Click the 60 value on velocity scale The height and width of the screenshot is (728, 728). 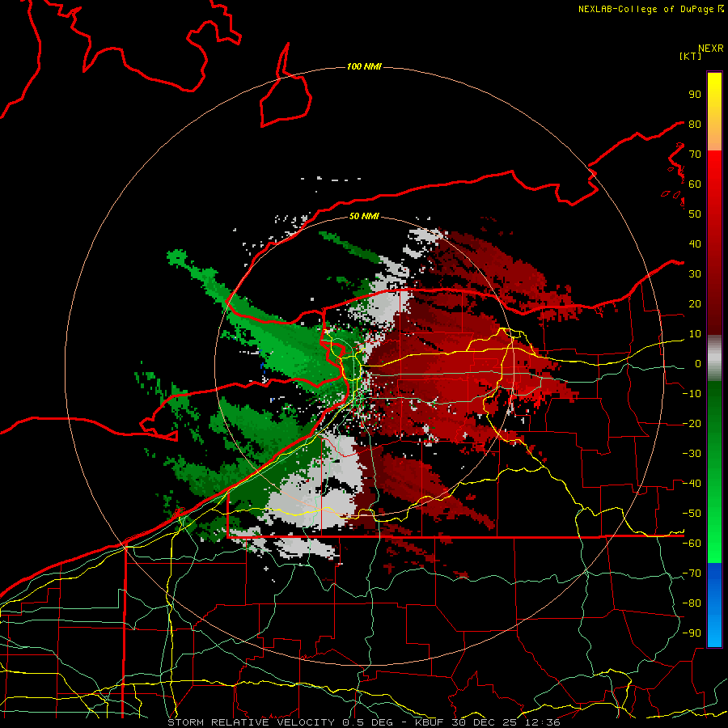[x=695, y=184]
